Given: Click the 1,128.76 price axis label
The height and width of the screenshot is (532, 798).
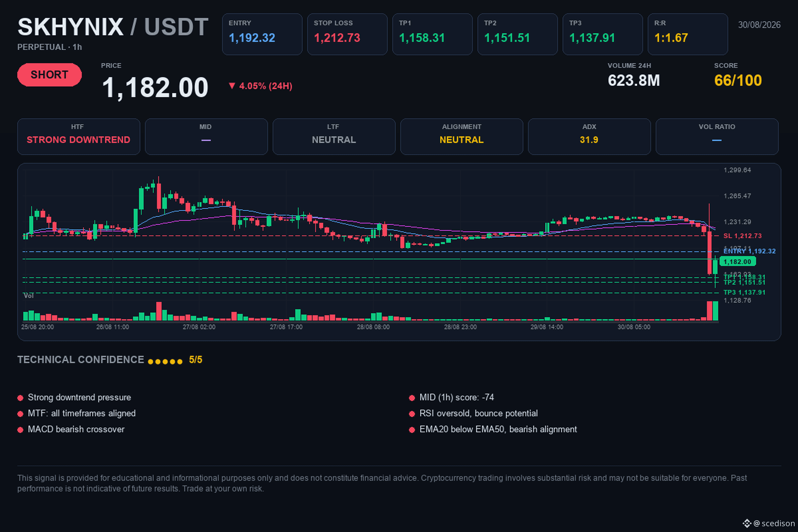Looking at the screenshot, I should (737, 301).
